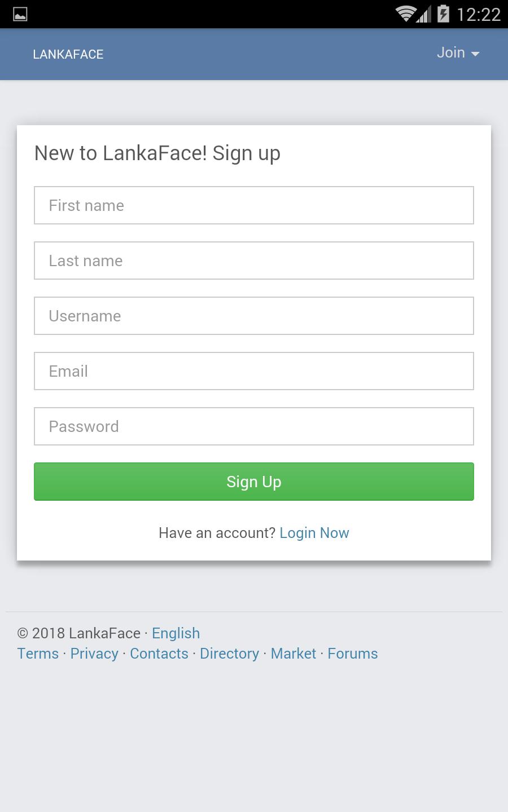
Task: Focus the First name field
Action: tap(254, 205)
